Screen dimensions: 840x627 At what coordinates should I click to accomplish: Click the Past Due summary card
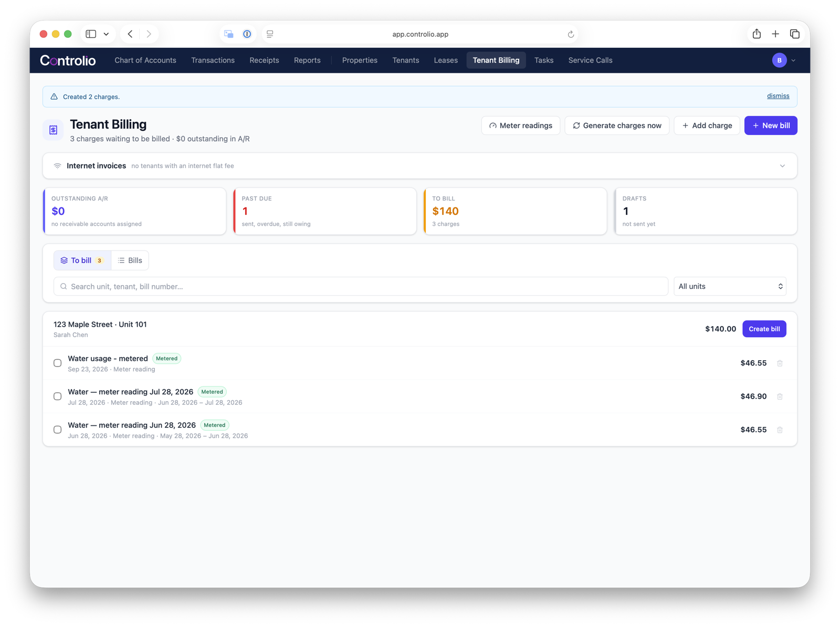click(x=325, y=211)
